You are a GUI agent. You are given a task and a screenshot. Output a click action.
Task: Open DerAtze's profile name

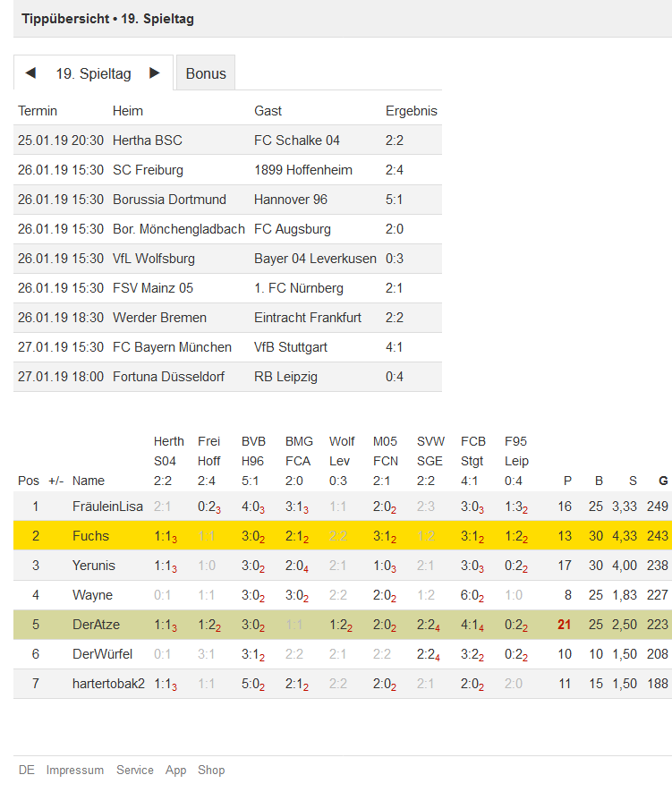point(96,625)
